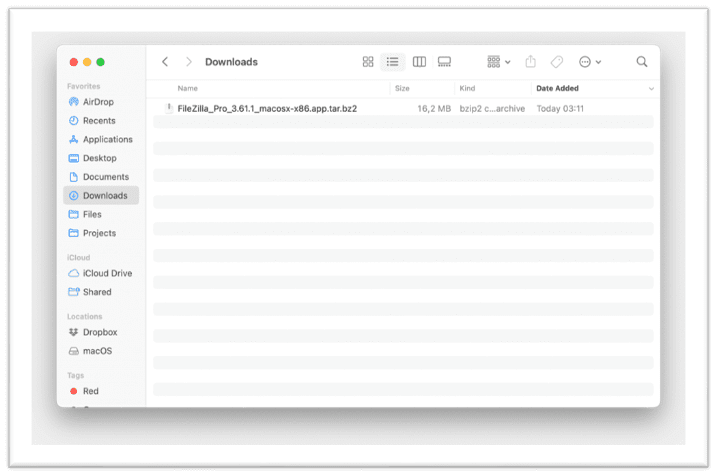Minimize window with yellow button
Viewport: 714px width, 476px height.
click(x=87, y=62)
